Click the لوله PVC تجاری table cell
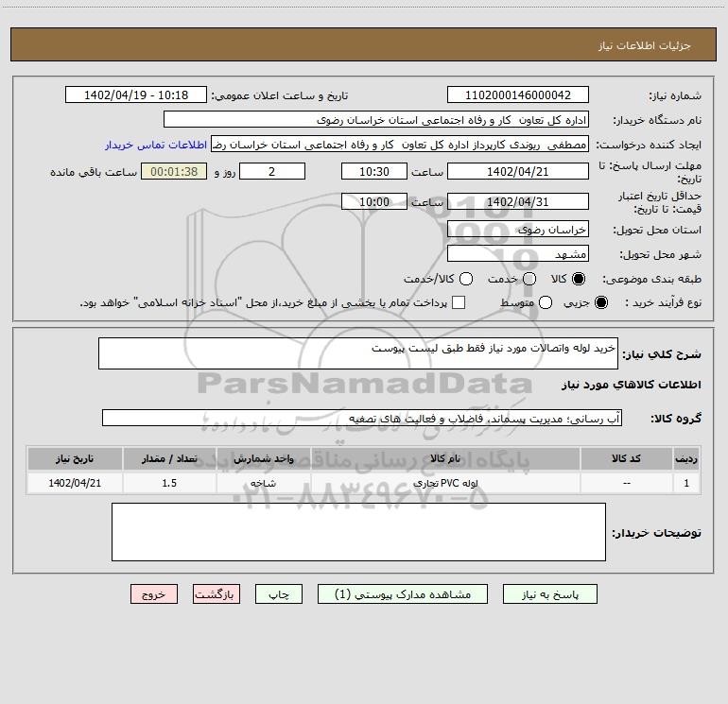This screenshot has width=728, height=704. click(445, 483)
